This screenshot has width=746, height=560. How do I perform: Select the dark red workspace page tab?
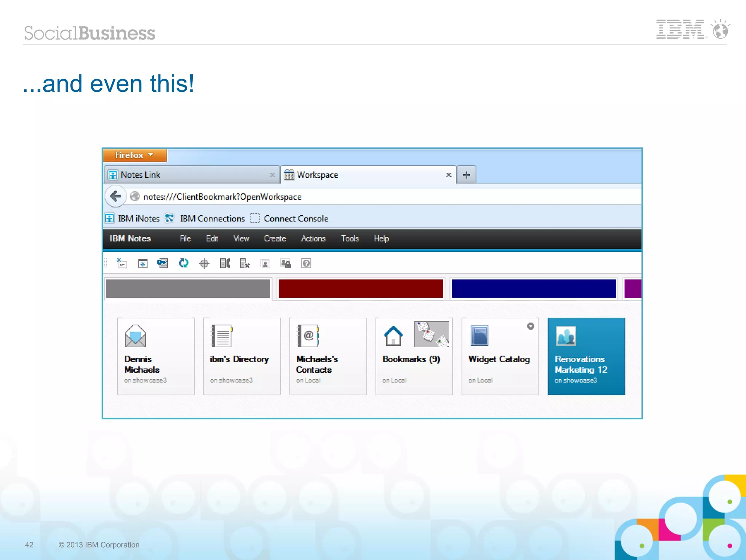[361, 289]
